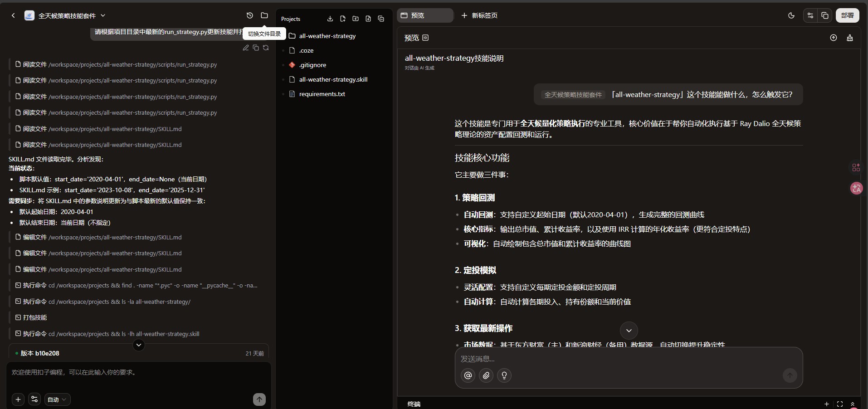Click the clean-up brush icon in preview pane
Screen dimensions: 868x409
[850, 38]
